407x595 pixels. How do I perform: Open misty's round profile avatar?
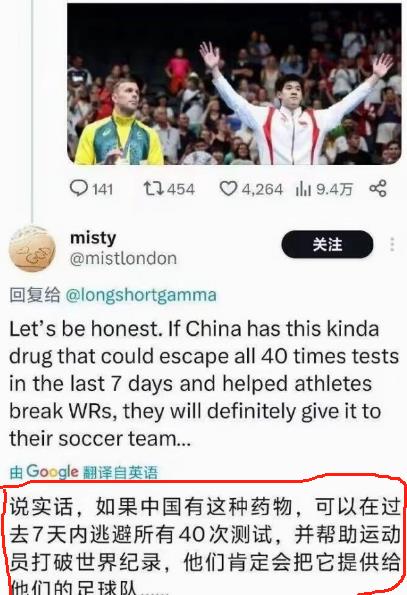coord(32,249)
